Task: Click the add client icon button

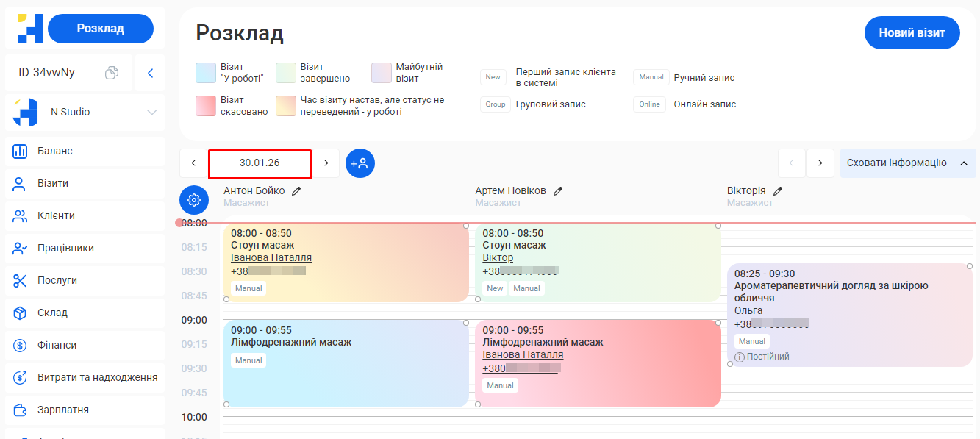Action: click(x=360, y=163)
